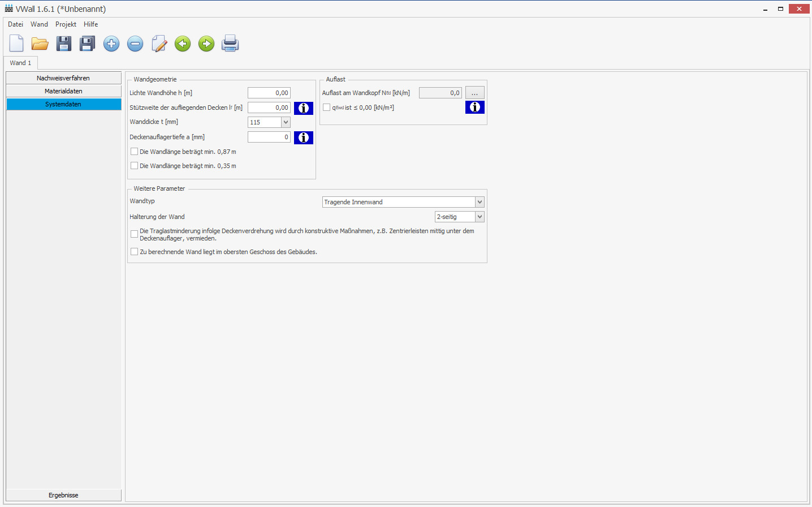The image size is (812, 507).
Task: Click the 'Wanddicke t [mm]' label
Action: [154, 122]
